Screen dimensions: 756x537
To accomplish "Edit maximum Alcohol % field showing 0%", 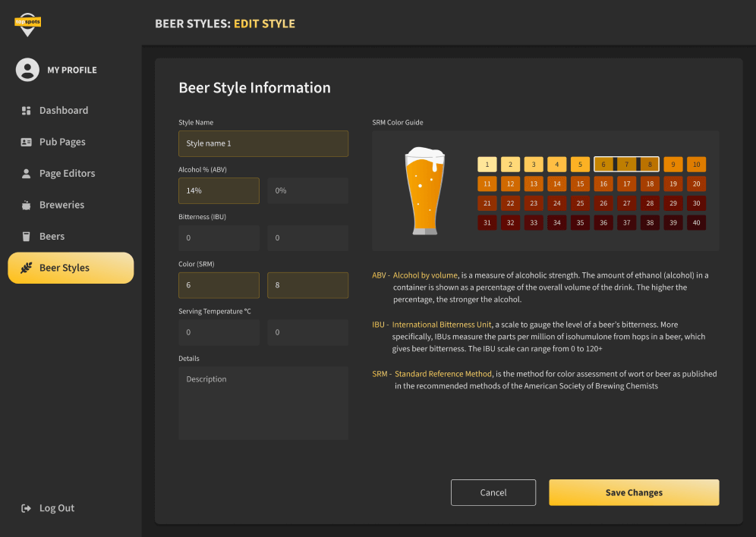I will 307,190.
